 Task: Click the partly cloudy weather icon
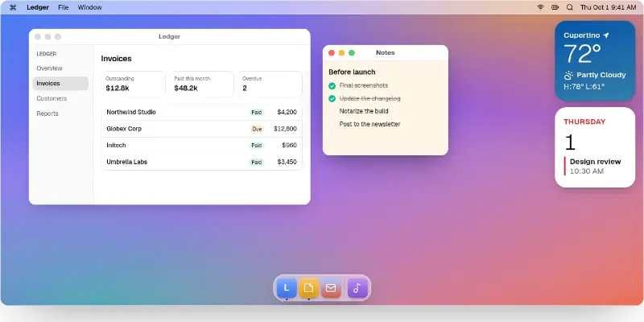[x=568, y=75]
